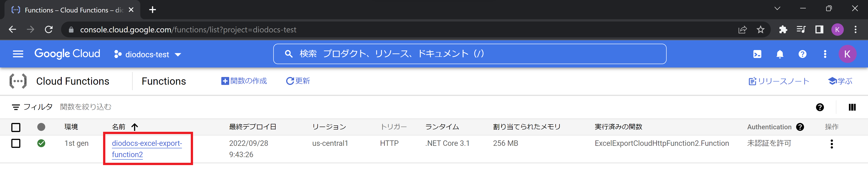Click the 関数を絞り込む filter input
This screenshot has width=868, height=173.
tap(86, 107)
